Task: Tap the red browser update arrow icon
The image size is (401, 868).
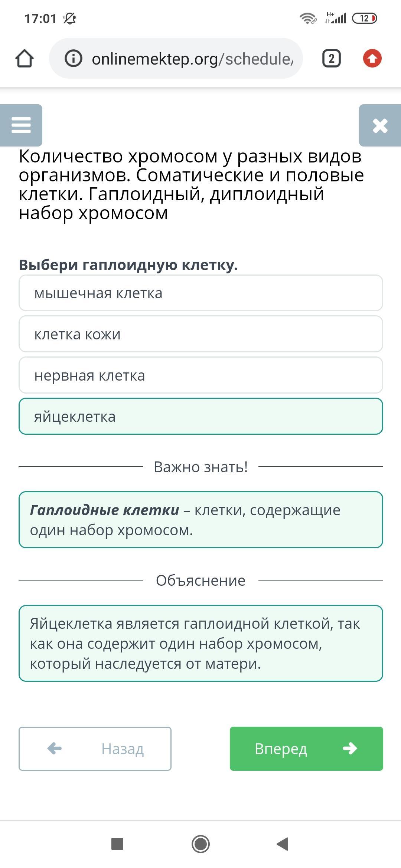Action: (372, 59)
